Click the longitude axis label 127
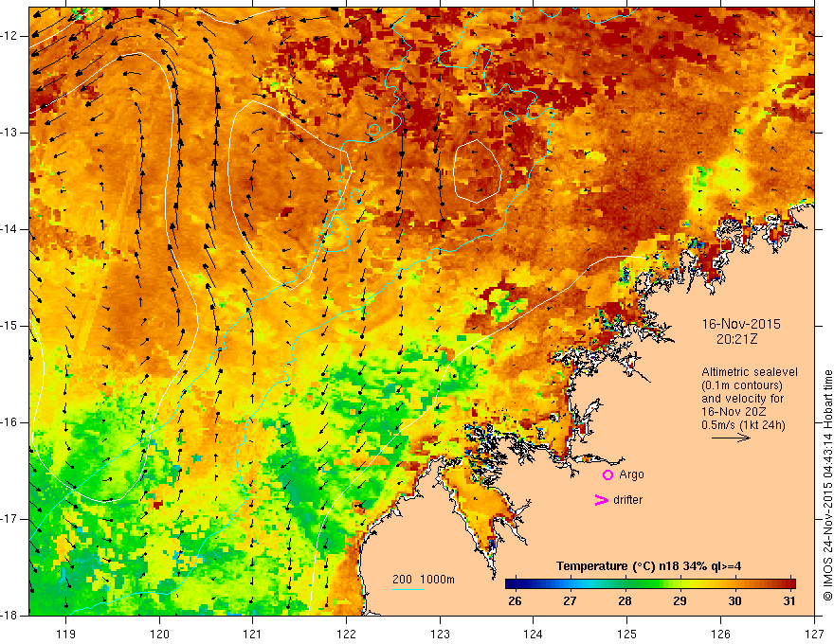The height and width of the screenshot is (644, 834). pos(814,634)
